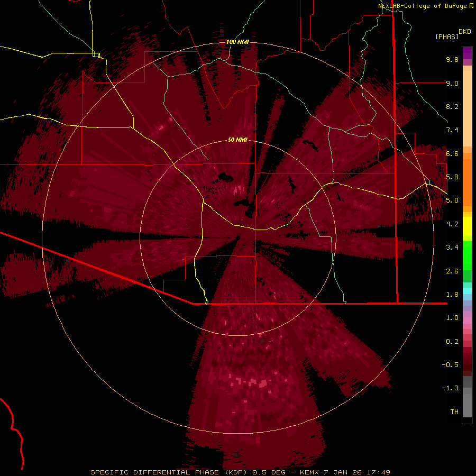Click the 0.5 DEG elevation in caption
Viewport: 476px width, 476px height.
point(270,472)
